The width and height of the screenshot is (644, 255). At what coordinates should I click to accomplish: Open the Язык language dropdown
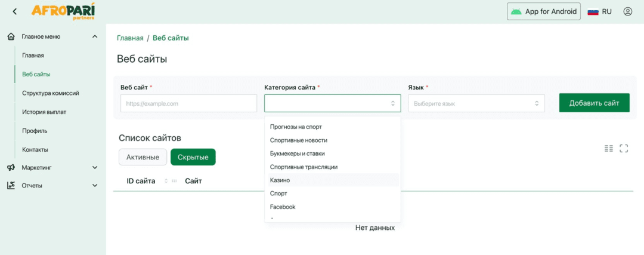click(476, 103)
